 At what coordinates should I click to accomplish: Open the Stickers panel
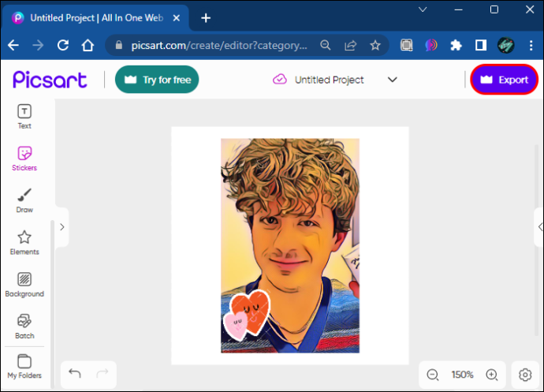[24, 159]
